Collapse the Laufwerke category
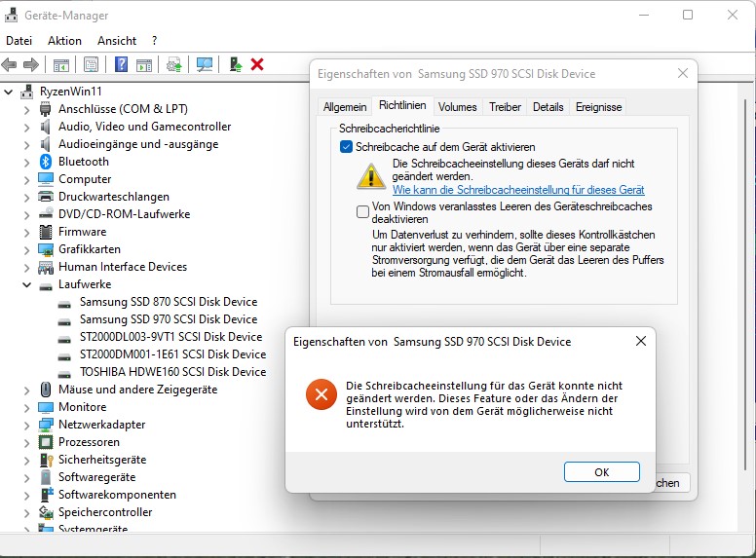756x558 pixels. pos(27,284)
